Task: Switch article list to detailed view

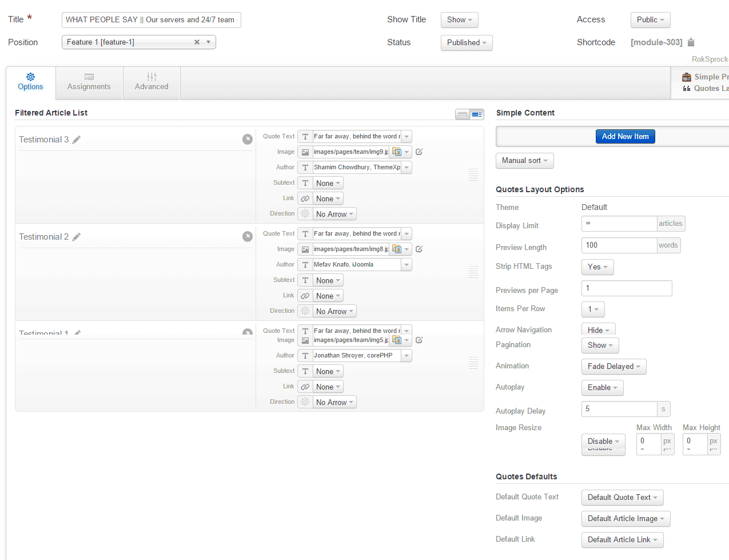Action: (477, 114)
